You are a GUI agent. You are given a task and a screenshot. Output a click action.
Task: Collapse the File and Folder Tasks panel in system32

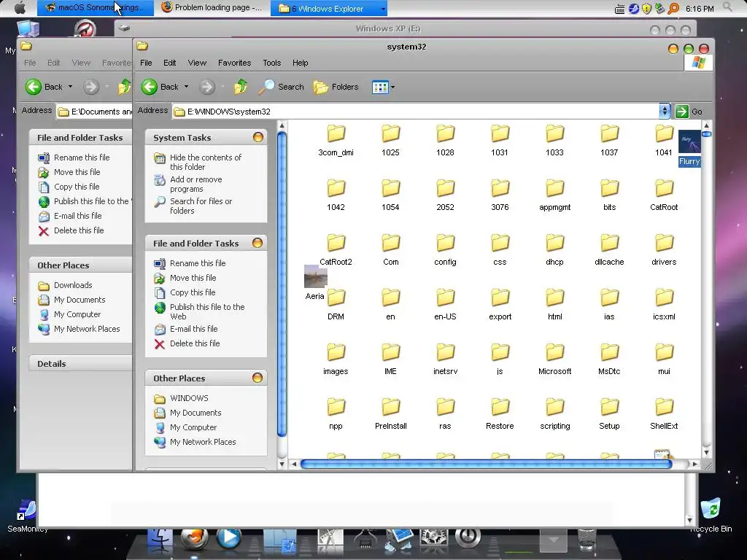click(x=258, y=243)
